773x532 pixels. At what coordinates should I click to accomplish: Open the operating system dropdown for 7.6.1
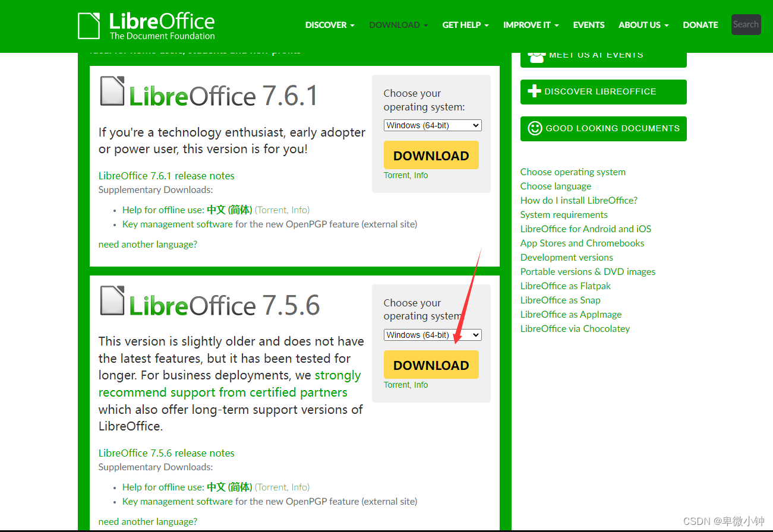tap(433, 125)
